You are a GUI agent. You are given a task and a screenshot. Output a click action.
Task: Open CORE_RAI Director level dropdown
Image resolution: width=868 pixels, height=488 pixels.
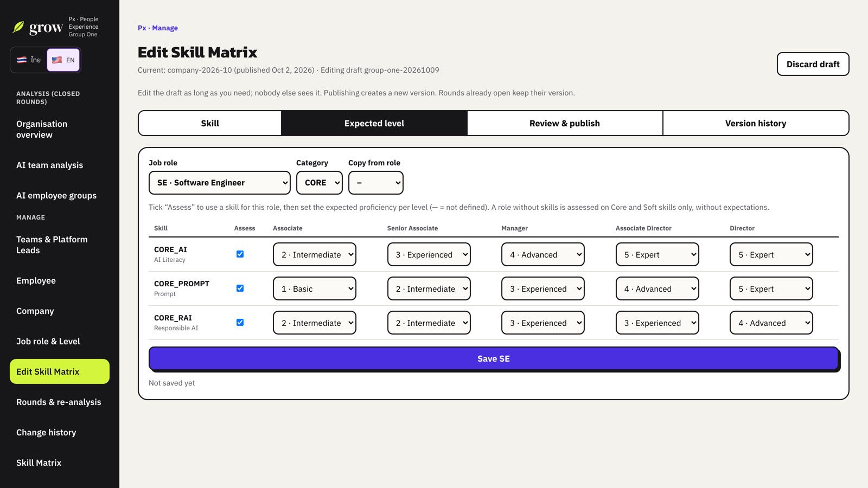771,323
